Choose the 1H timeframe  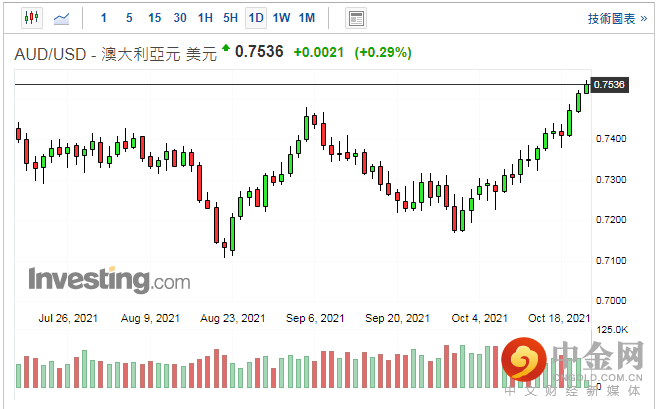click(205, 18)
